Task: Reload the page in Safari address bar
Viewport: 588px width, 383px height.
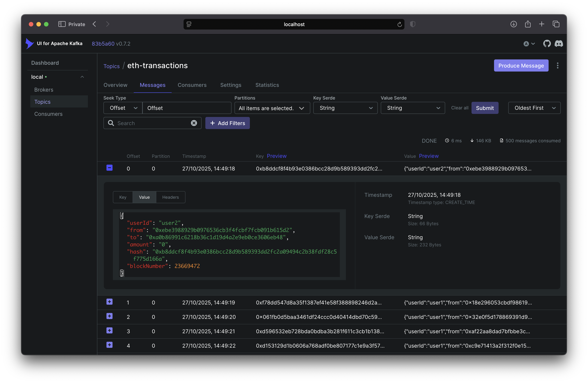Action: click(399, 24)
